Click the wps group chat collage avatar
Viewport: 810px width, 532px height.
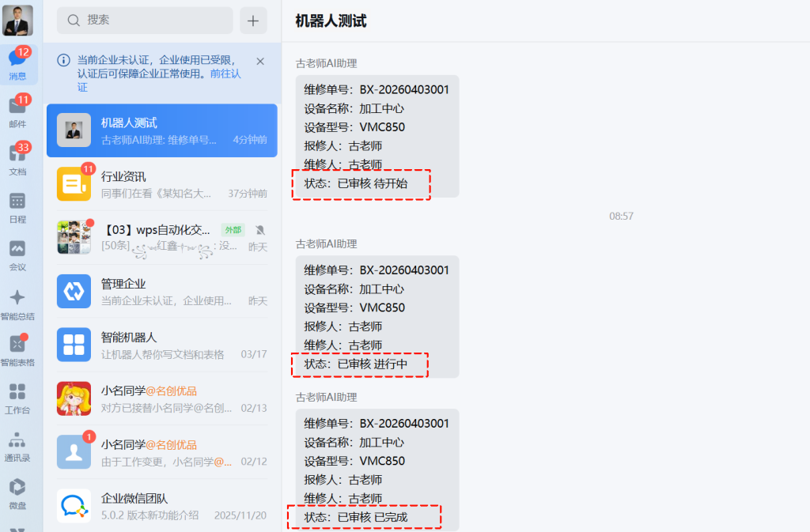coord(74,238)
